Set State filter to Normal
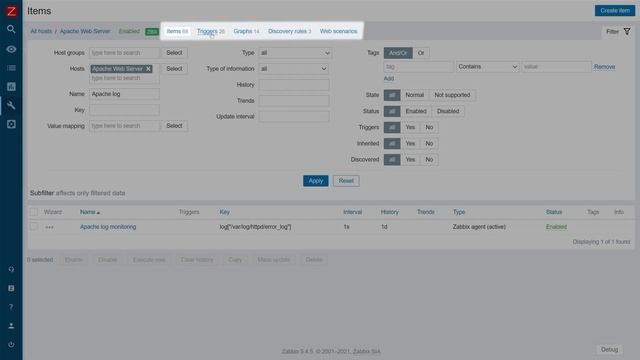This screenshot has width=640, height=360. point(414,95)
